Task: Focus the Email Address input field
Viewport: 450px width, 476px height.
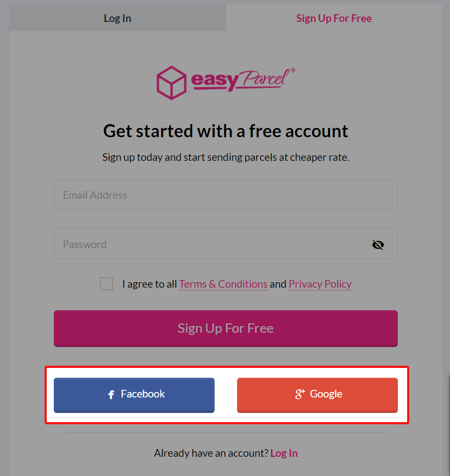Action: (225, 195)
